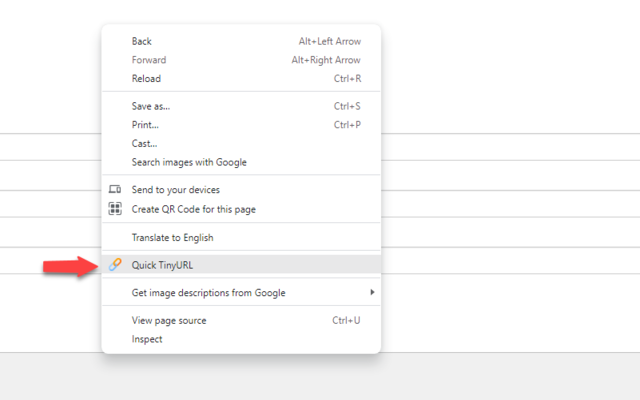Click the Quick TinyURL link icon
The width and height of the screenshot is (640, 400).
tap(115, 265)
